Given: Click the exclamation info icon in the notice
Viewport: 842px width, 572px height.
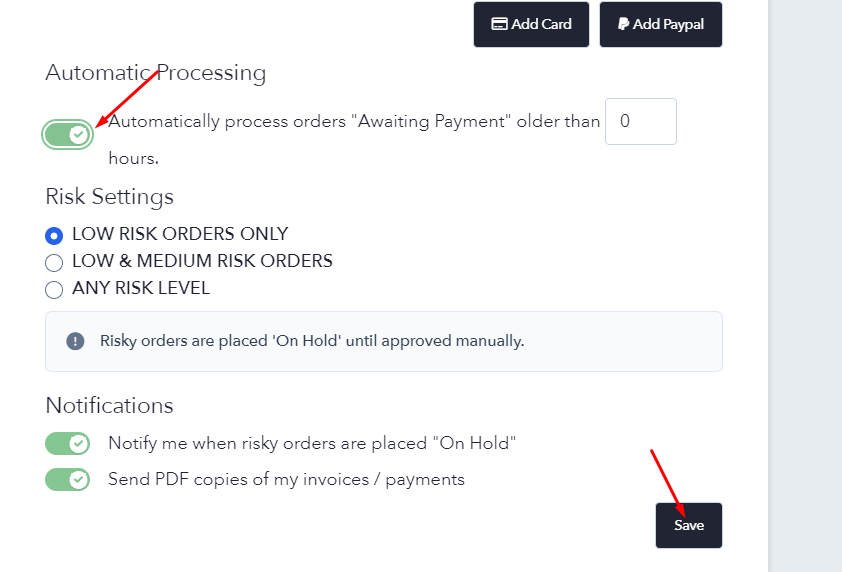Looking at the screenshot, I should point(75,341).
